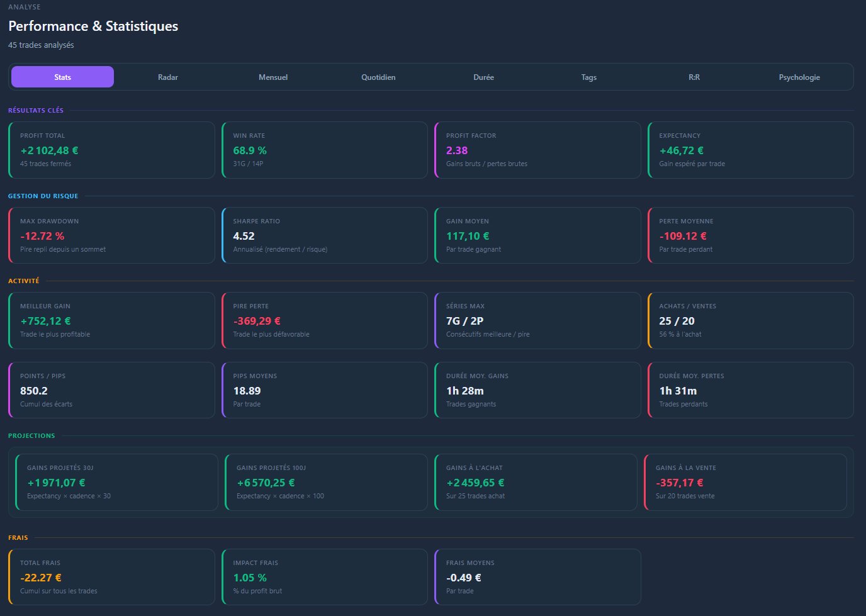Image resolution: width=866 pixels, height=616 pixels.
Task: Open the Expectancy card
Action: 751,150
